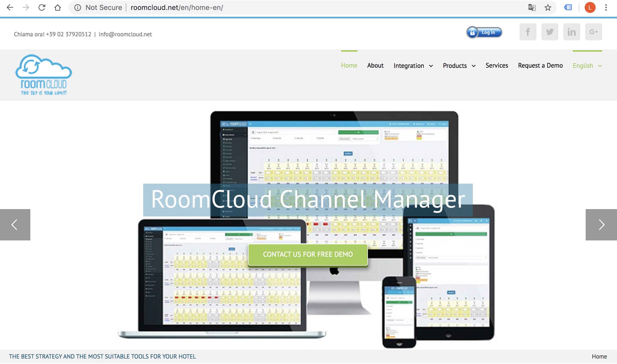Click the address bar URL
617x364 pixels.
177,7
